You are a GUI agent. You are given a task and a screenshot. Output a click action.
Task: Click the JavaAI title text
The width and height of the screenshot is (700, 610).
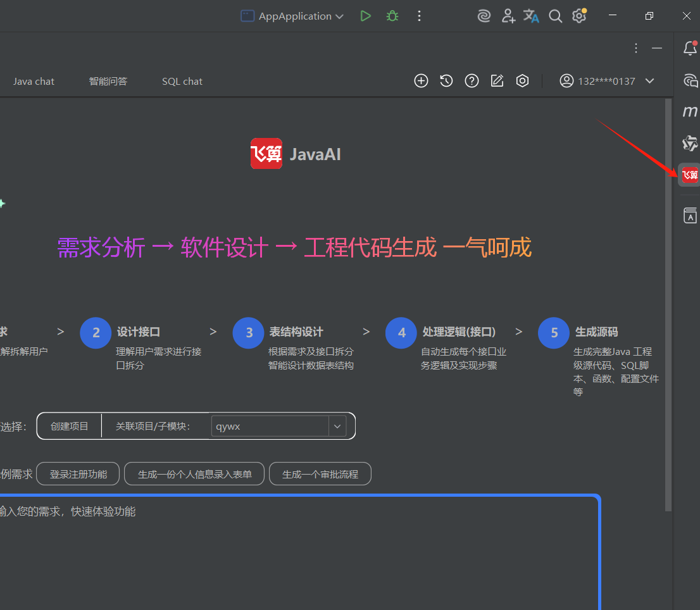[x=315, y=154]
